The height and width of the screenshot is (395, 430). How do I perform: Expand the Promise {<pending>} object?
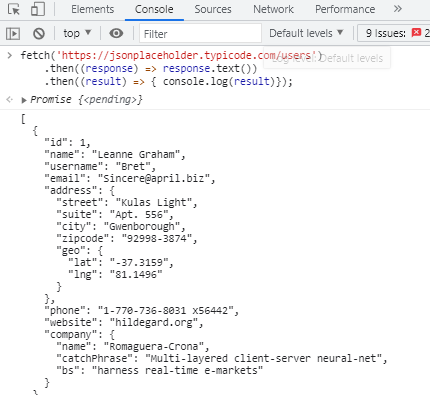pos(24,100)
